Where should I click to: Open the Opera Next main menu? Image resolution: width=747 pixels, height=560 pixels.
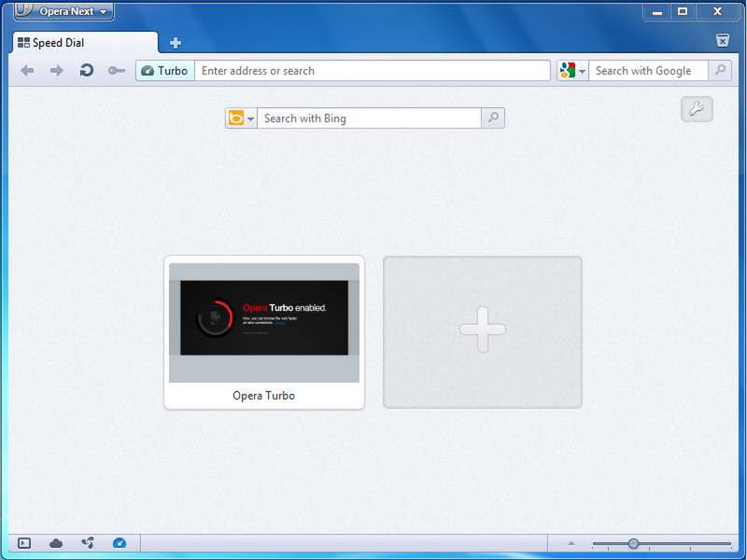pos(63,11)
